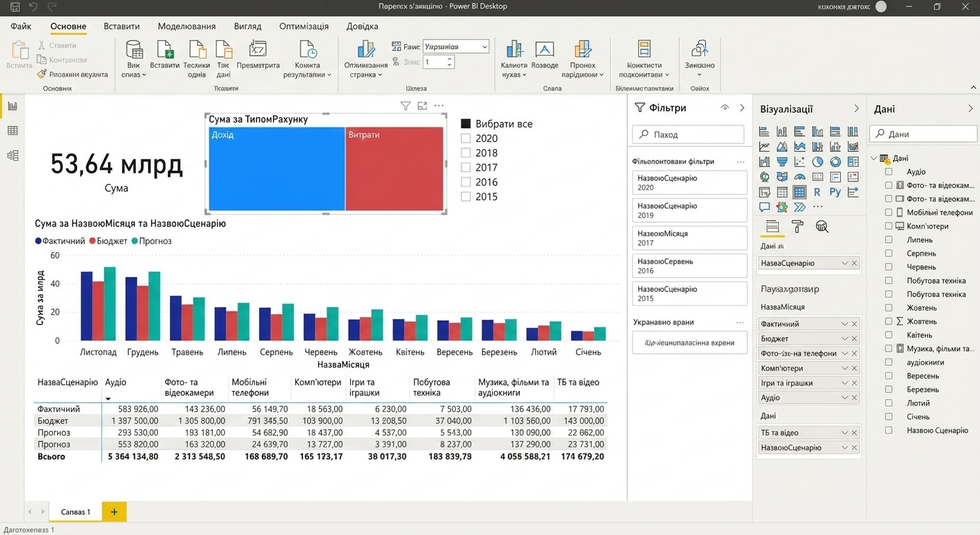
Task: Check the 2015 slicer box
Action: click(466, 197)
